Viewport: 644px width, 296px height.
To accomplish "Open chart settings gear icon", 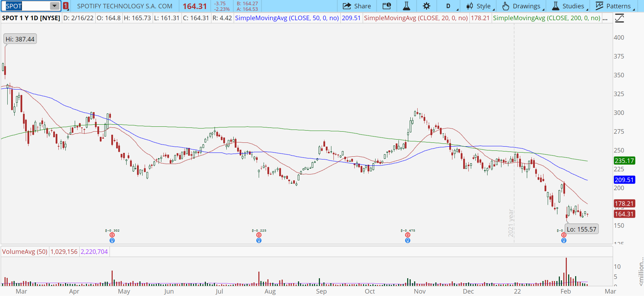I will [427, 6].
